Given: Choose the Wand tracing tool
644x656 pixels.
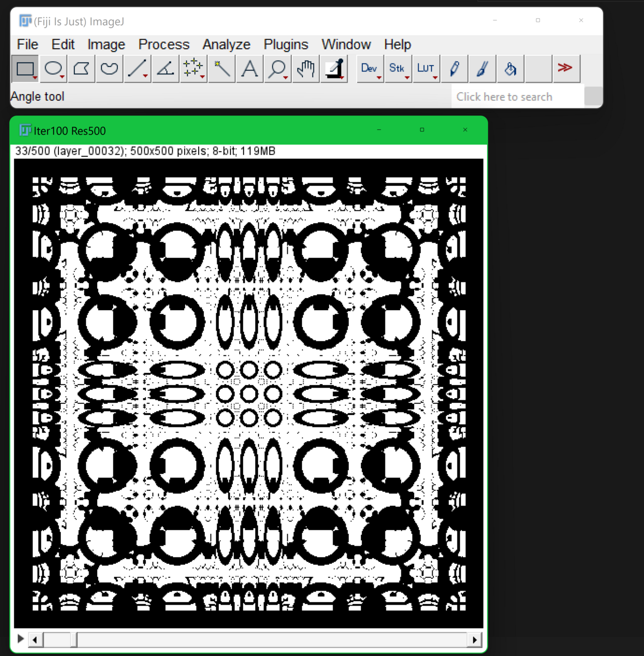Looking at the screenshot, I should (x=221, y=68).
